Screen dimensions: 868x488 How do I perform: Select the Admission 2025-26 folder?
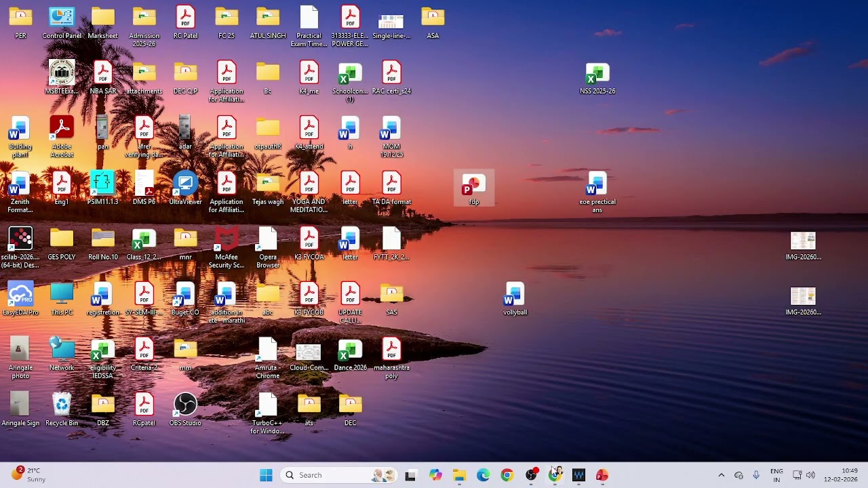point(144,27)
